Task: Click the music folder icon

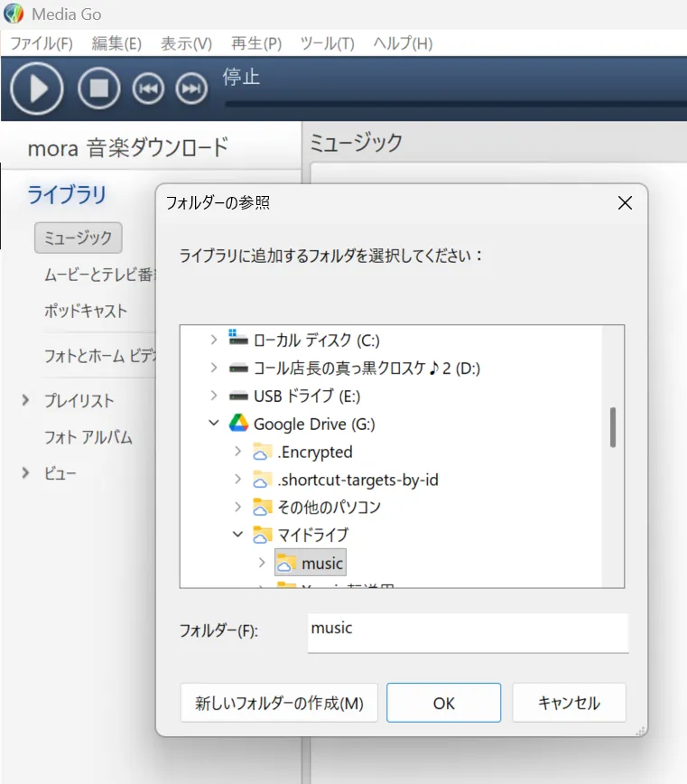Action: pyautogui.click(x=286, y=563)
